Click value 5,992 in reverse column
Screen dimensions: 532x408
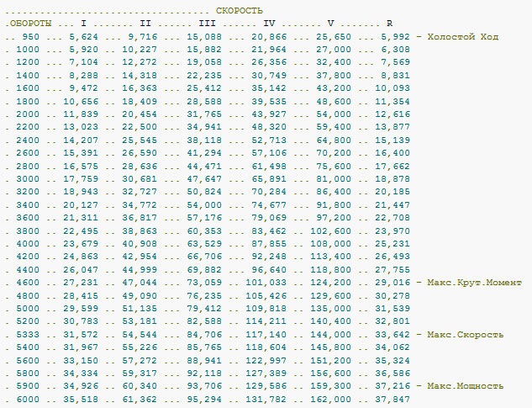396,37
